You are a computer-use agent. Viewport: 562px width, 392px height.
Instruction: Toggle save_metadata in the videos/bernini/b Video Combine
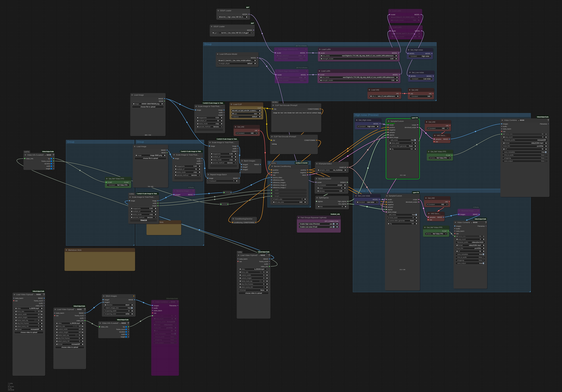tap(470, 254)
